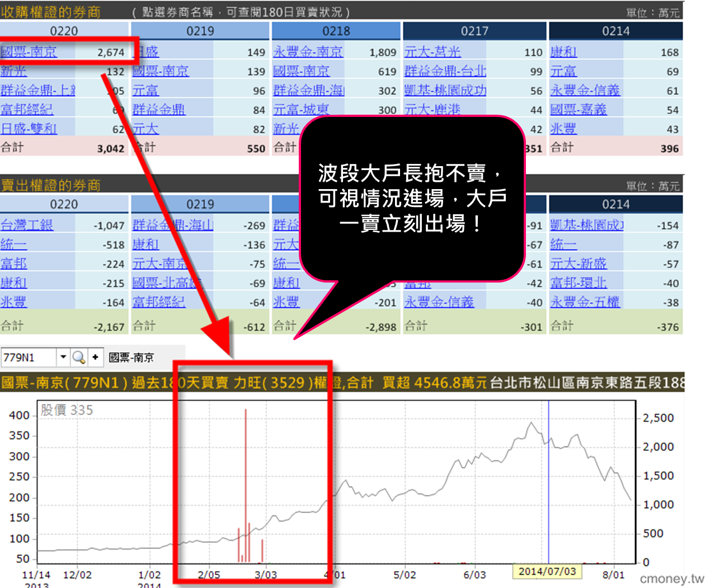Click the 2014/07/03 date marker on chart
710x588 pixels.
(x=547, y=571)
